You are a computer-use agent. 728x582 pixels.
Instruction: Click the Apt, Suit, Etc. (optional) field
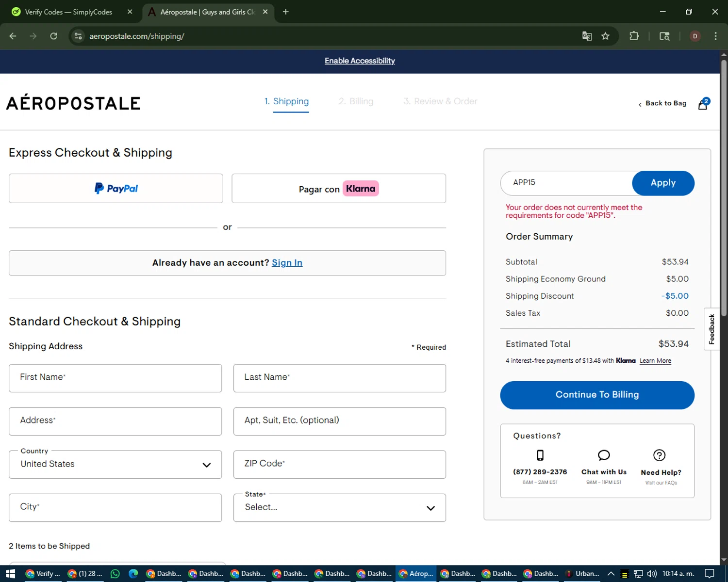coord(340,421)
